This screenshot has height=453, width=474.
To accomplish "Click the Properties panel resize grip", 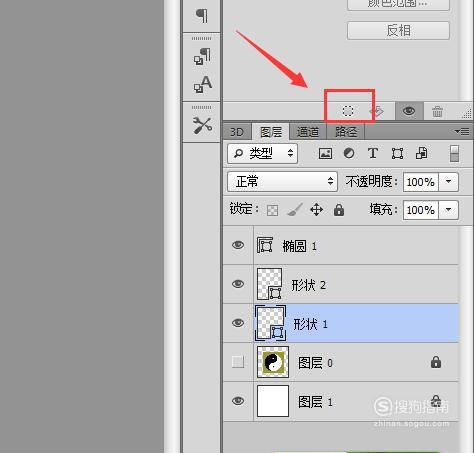I will [x=467, y=113].
